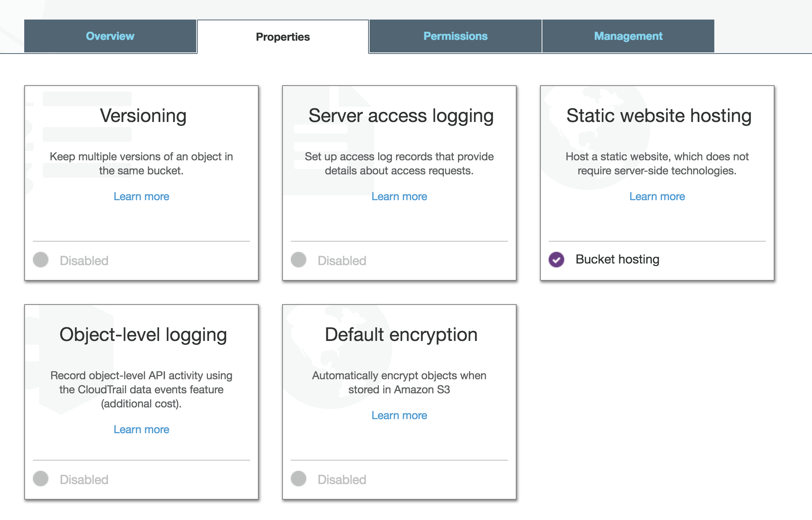Select the Properties tab
The height and width of the screenshot is (520, 812).
pos(283,37)
